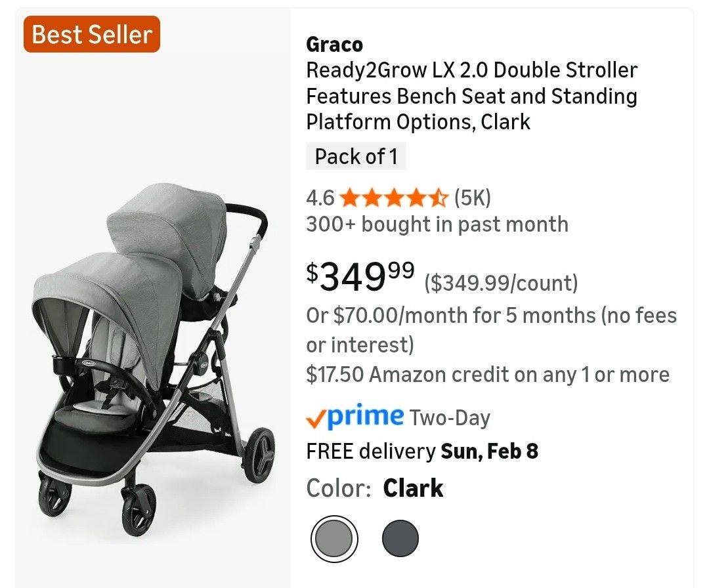Click the bold Clark color name
The width and height of the screenshot is (709, 588).
coord(413,488)
